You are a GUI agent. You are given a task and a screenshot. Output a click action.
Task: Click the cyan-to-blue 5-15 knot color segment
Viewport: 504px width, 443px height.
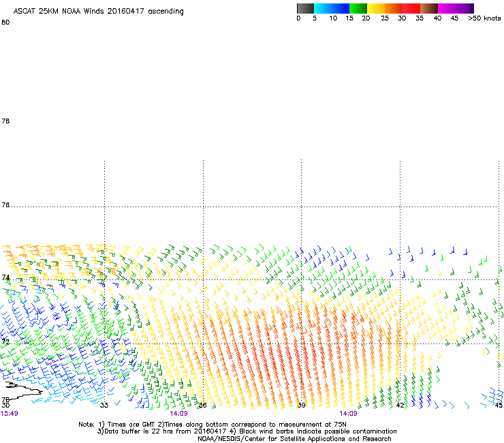[x=332, y=8]
